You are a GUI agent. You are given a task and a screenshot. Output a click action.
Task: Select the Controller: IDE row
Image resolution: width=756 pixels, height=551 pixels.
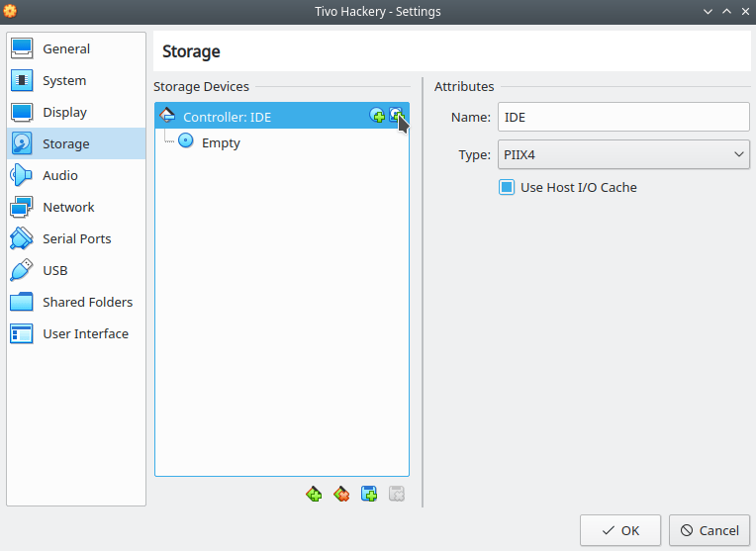tap(282, 116)
